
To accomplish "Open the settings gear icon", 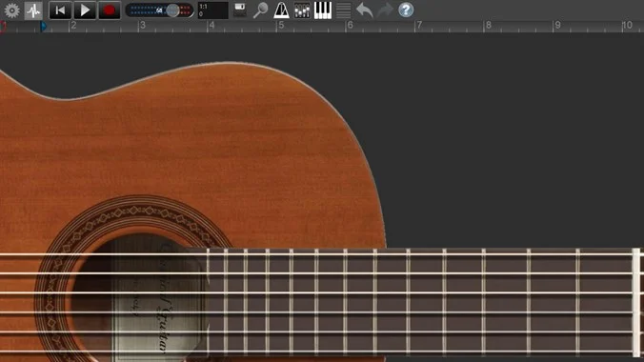I will tap(12, 10).
